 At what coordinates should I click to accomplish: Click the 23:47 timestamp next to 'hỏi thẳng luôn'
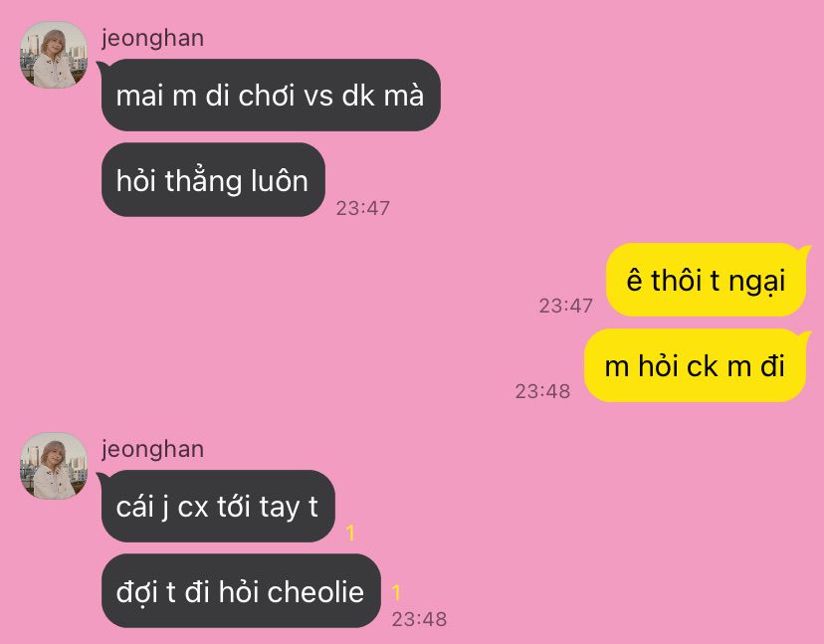coord(363,208)
